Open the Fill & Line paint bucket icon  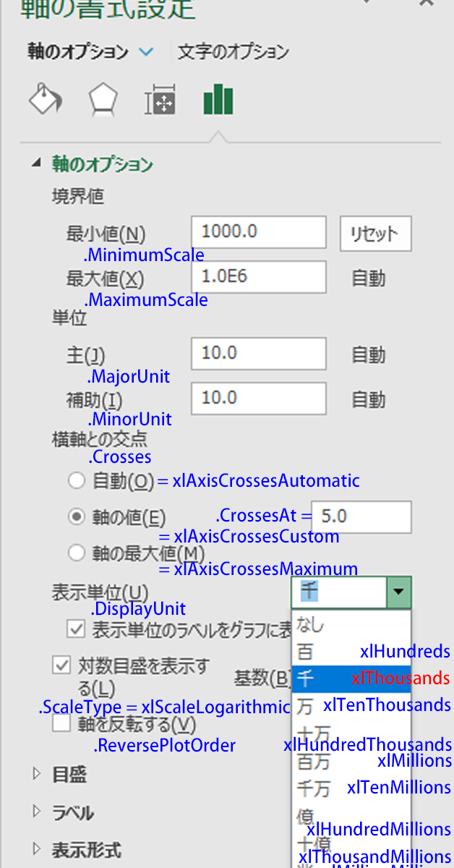pos(45,99)
